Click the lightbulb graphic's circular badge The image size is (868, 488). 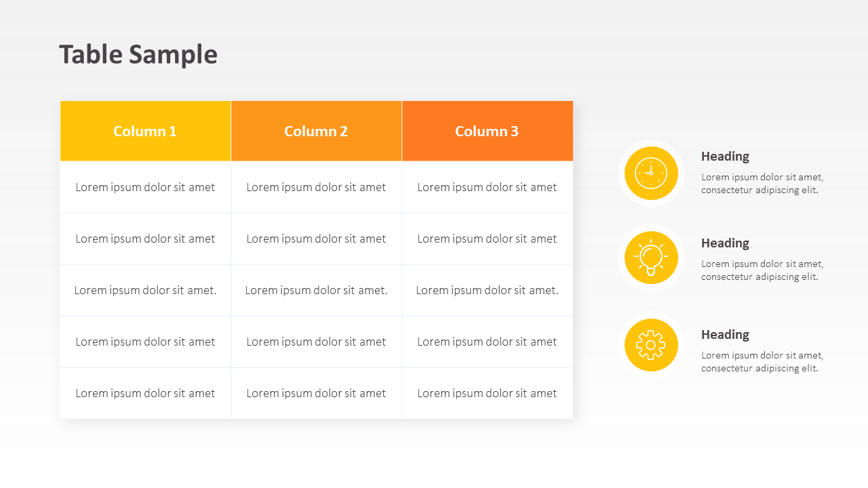click(x=651, y=258)
